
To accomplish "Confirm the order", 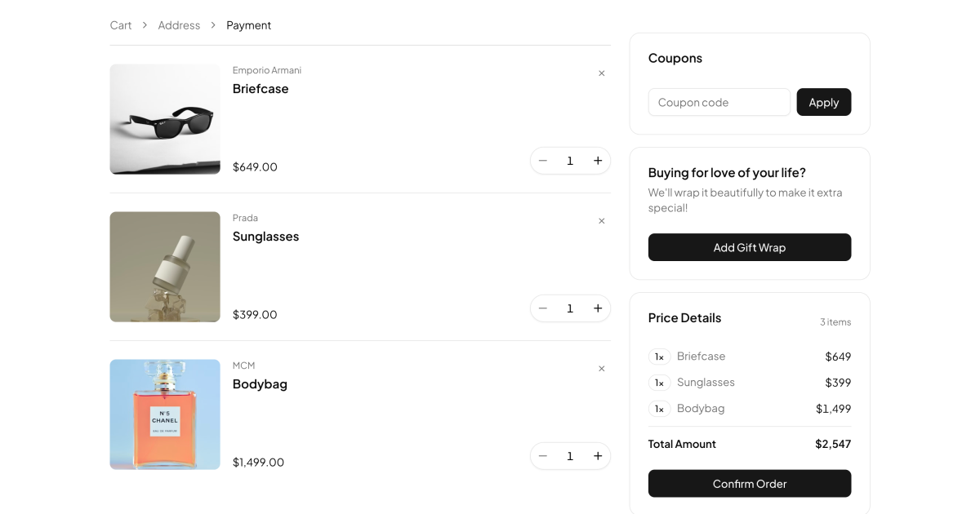I will (x=749, y=483).
